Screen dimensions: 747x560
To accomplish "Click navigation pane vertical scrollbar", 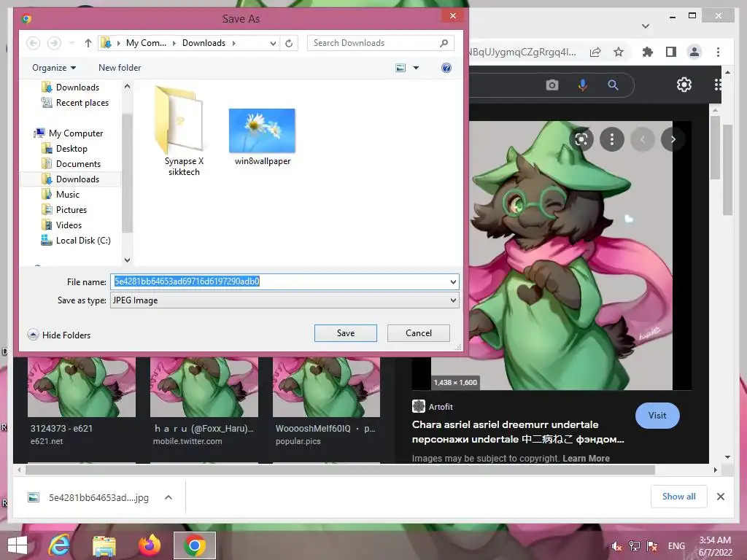I will [127, 174].
